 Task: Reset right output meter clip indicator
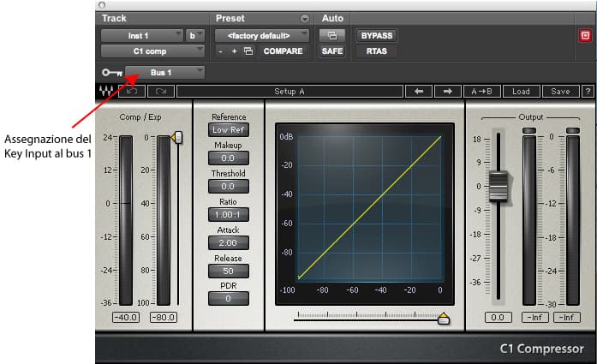coord(573,131)
